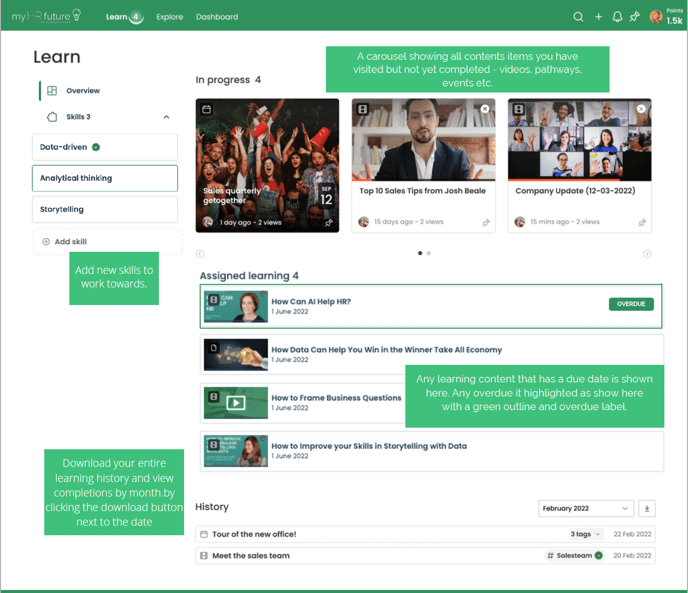
Task: Select the Data-driven skill
Action: [105, 147]
